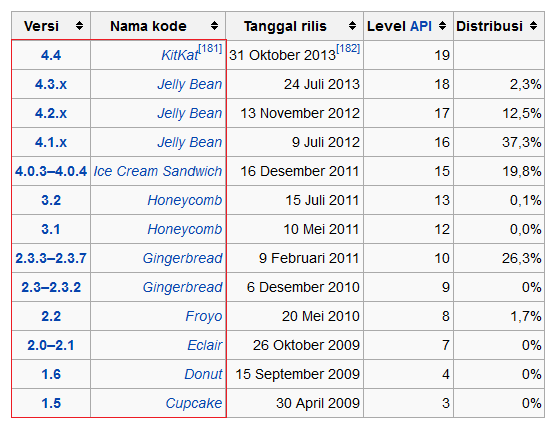Open version 1.6 link
This screenshot has height=426, width=553.
coord(51,374)
